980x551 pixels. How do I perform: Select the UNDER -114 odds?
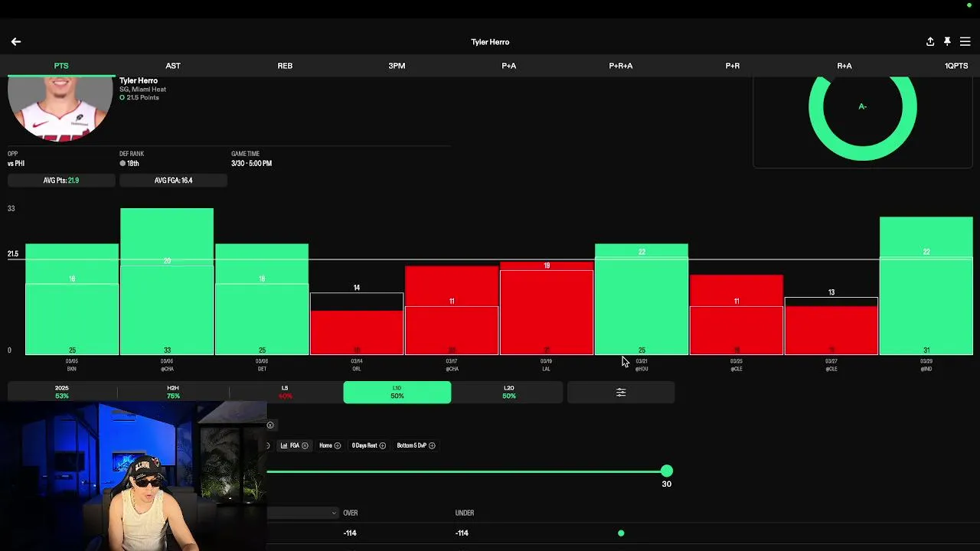462,533
